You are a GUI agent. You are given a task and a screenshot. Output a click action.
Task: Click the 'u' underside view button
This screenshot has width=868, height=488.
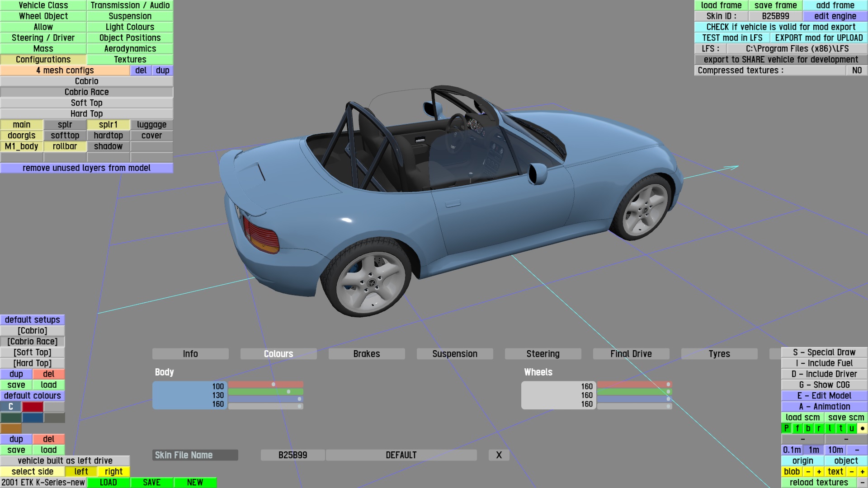coord(851,428)
